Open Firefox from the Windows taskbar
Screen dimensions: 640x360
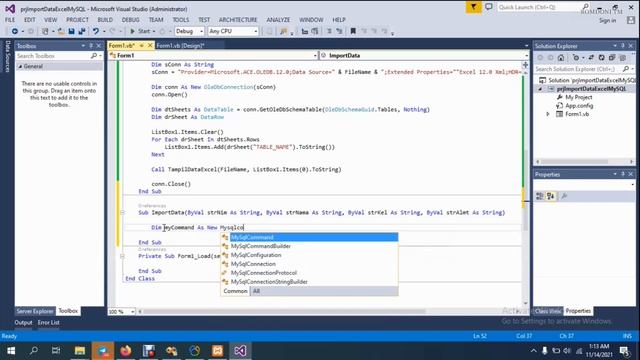tap(126, 351)
